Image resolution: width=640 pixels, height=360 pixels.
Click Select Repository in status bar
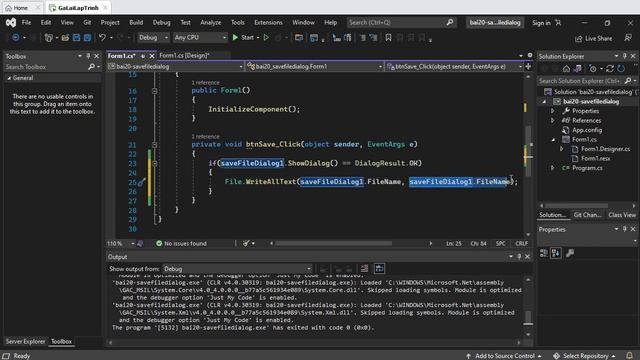(x=584, y=356)
